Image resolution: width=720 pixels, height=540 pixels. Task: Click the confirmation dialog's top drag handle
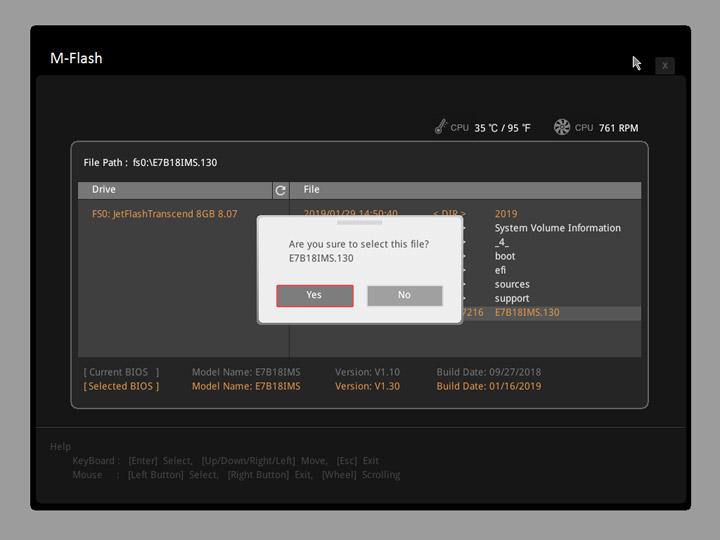click(360, 222)
